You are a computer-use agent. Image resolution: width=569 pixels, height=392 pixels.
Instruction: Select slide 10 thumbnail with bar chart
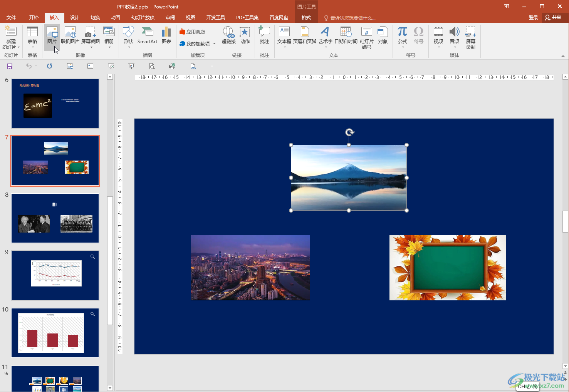point(55,333)
